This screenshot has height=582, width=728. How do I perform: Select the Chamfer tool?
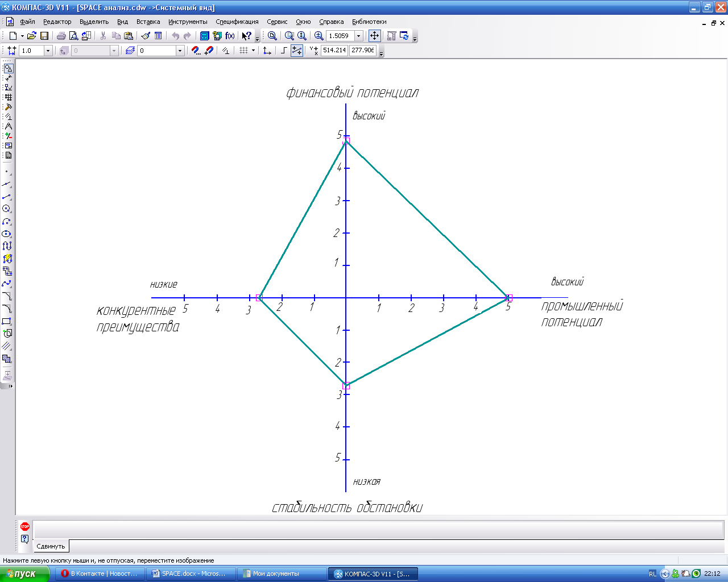click(x=7, y=296)
